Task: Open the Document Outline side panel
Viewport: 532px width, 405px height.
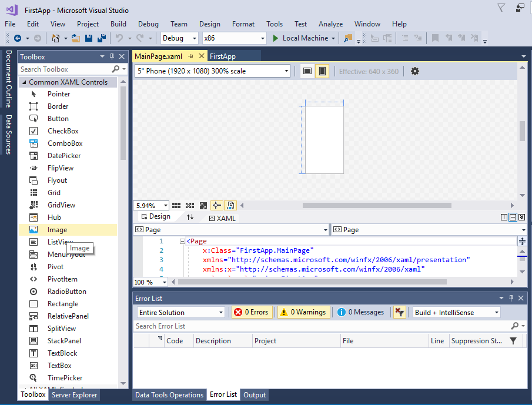Action: pos(9,79)
